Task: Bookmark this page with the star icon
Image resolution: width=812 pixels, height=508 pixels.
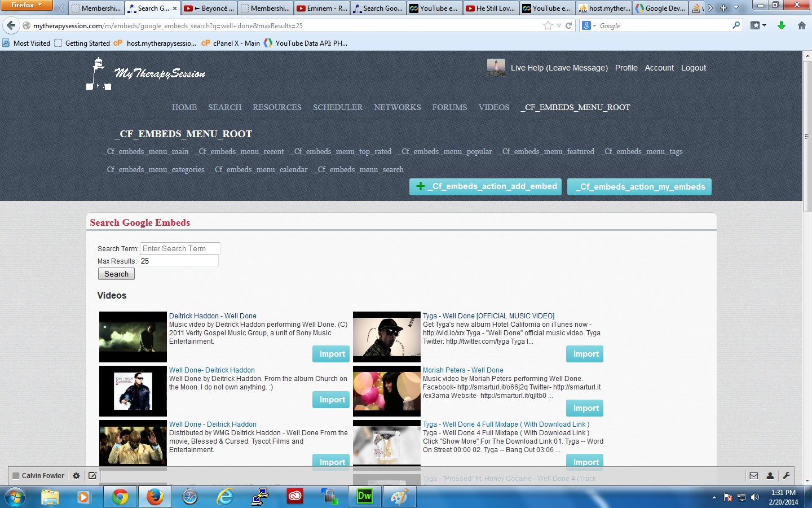Action: point(548,25)
